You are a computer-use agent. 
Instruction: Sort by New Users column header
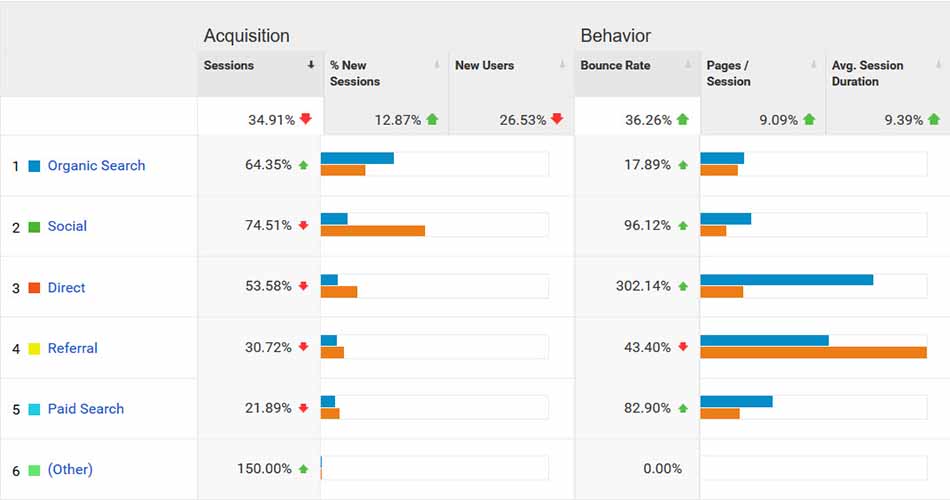tap(484, 66)
